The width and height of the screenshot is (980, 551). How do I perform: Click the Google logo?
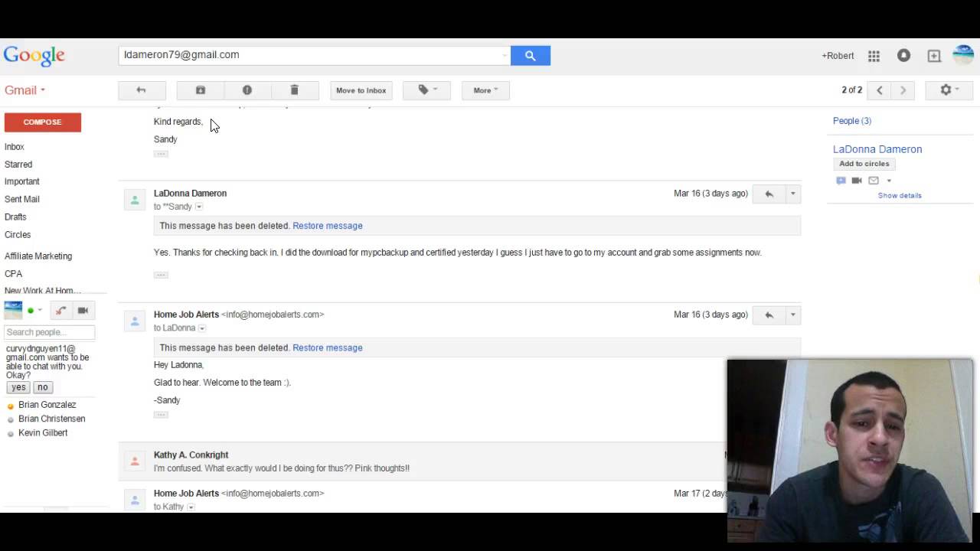pyautogui.click(x=34, y=56)
